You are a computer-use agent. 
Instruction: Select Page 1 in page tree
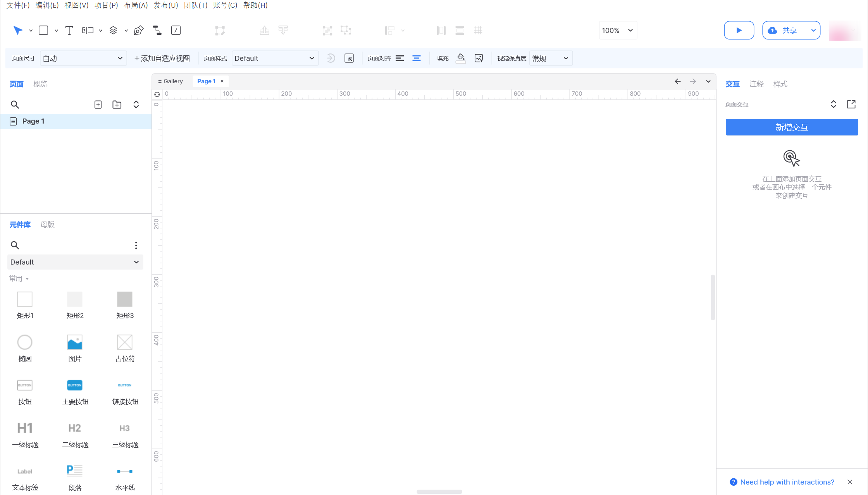76,121
